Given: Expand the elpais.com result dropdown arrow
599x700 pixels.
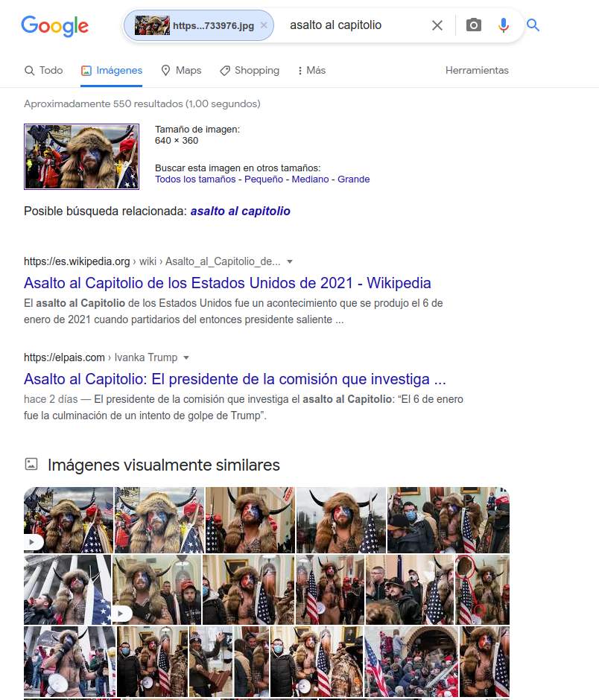Looking at the screenshot, I should pos(186,357).
